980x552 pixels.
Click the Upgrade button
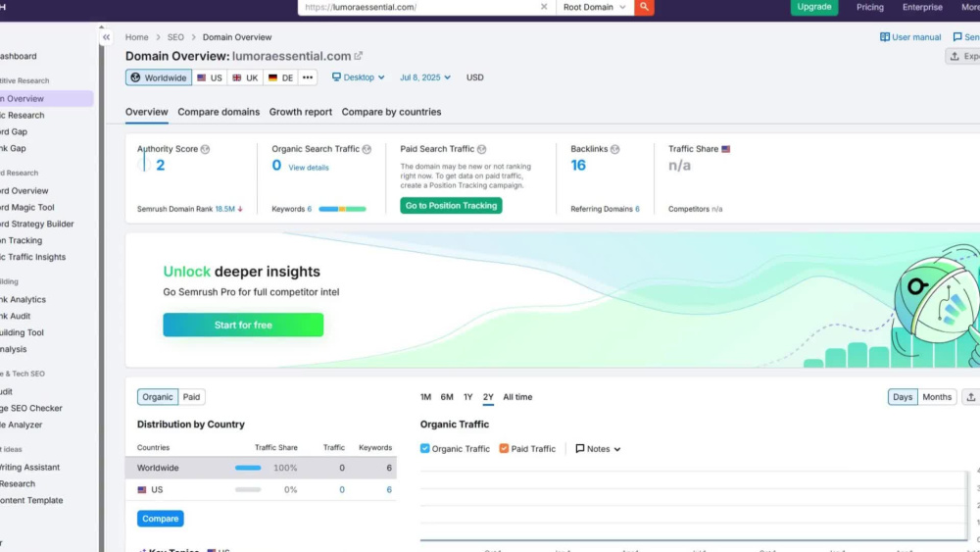[x=813, y=7]
